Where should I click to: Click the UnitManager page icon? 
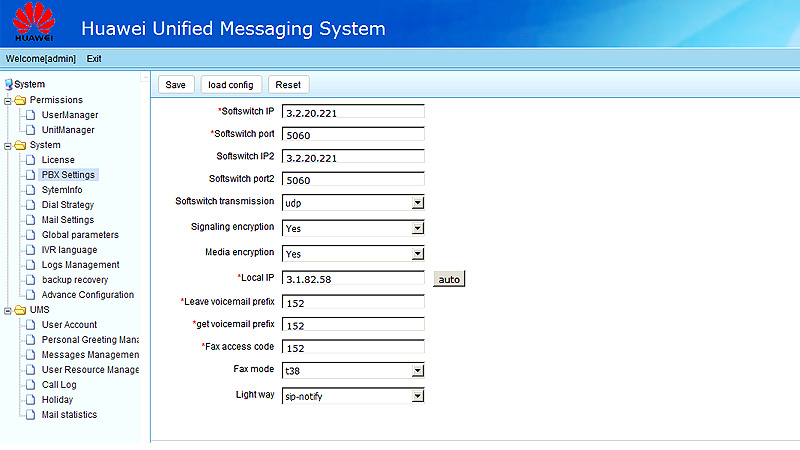coord(31,130)
